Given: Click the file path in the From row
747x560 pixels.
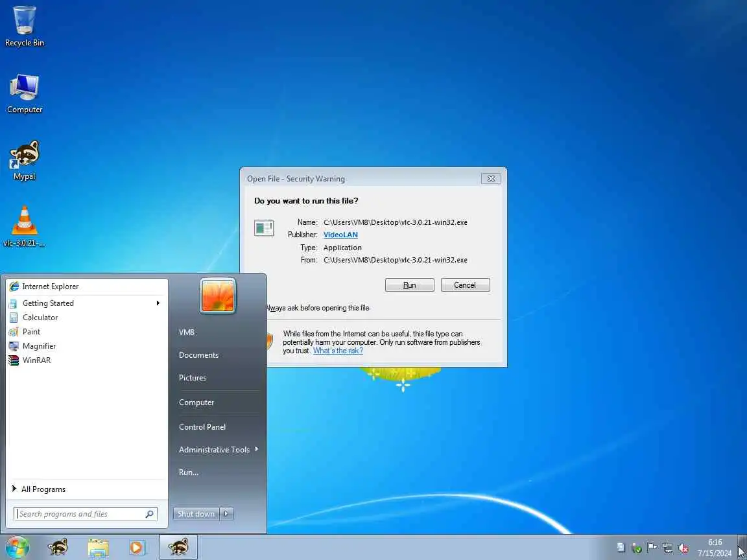Looking at the screenshot, I should [396, 259].
